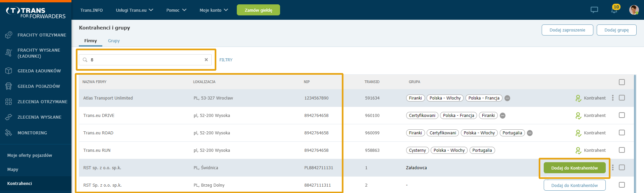Click the Zamów giełdę button
The height and width of the screenshot is (193, 644).
click(x=258, y=10)
